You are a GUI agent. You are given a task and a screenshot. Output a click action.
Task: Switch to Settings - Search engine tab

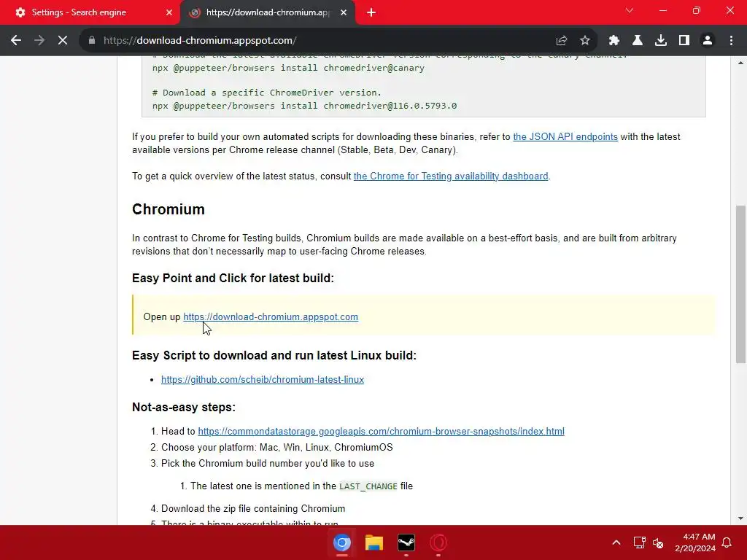click(90, 12)
